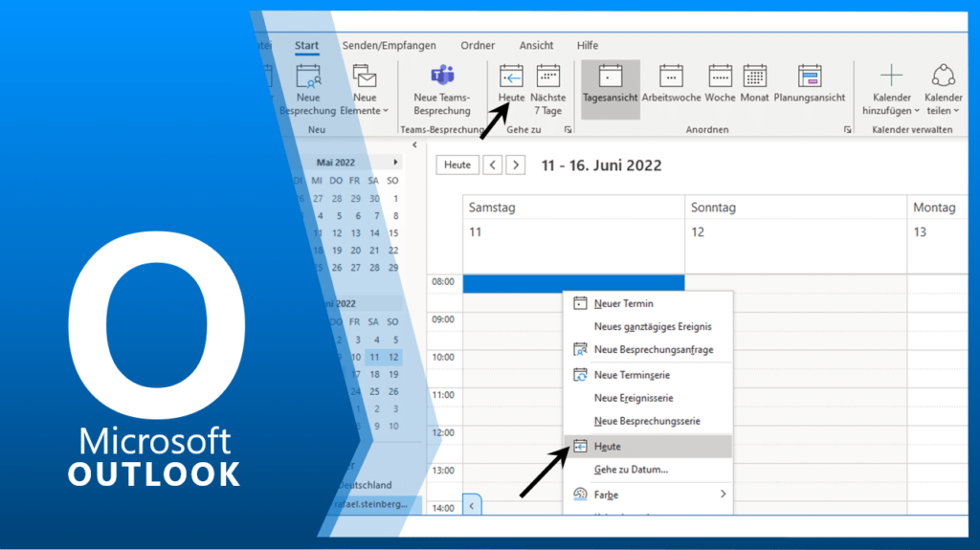Advance the Mai 2022 mini calendar to next month
This screenshot has height=550, width=980.
[x=395, y=162]
